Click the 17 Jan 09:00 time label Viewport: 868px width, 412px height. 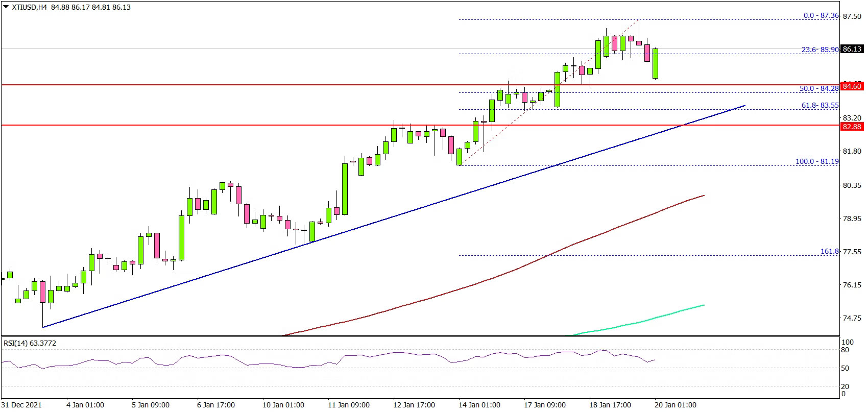(x=545, y=405)
